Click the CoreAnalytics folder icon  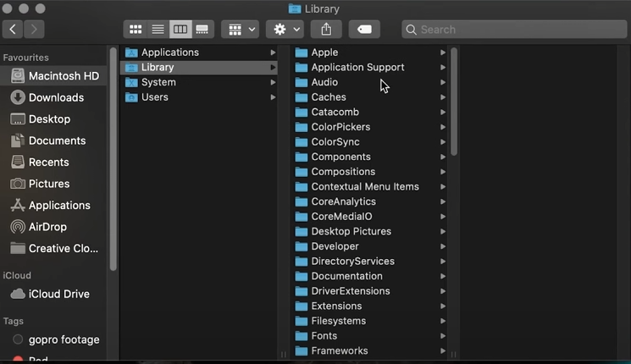click(x=302, y=201)
